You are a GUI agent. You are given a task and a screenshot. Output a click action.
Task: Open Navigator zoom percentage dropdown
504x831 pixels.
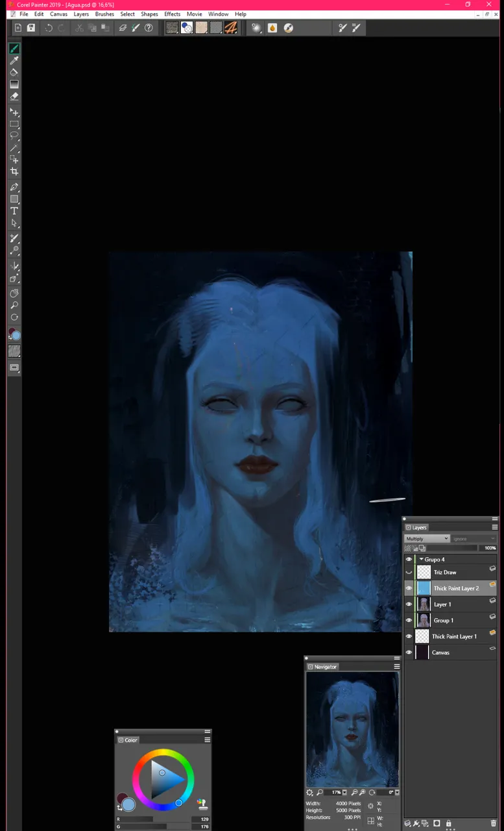[344, 793]
